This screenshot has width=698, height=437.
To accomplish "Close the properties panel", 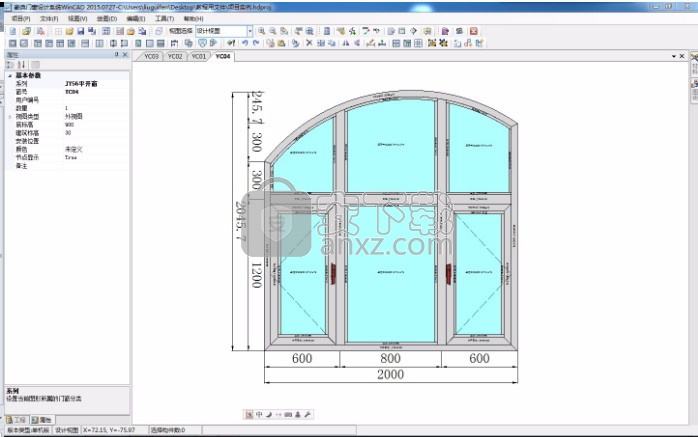I will [x=125, y=54].
